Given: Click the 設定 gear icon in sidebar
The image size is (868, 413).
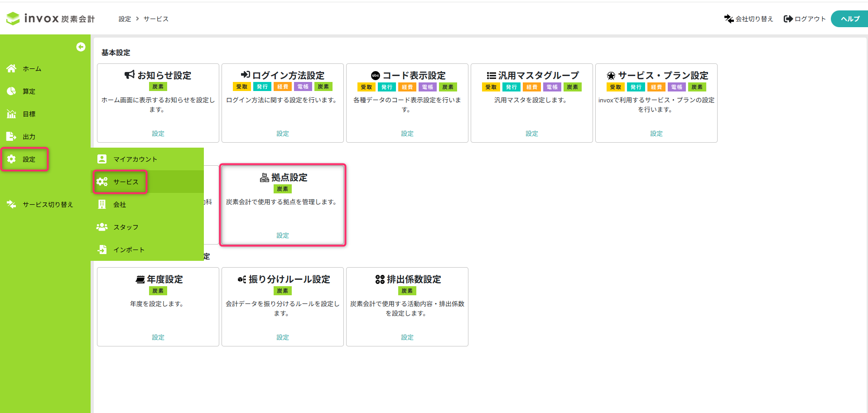Looking at the screenshot, I should pos(11,159).
